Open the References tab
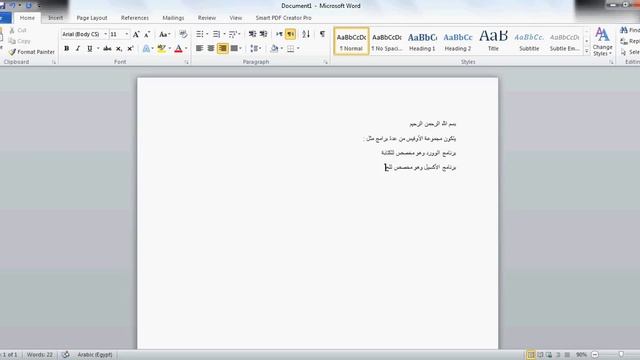 (135, 18)
